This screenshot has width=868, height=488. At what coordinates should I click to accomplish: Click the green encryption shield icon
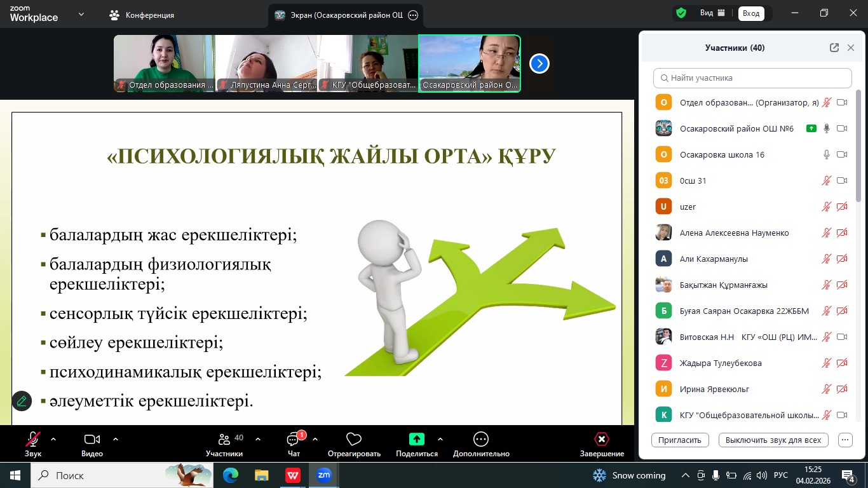681,13
